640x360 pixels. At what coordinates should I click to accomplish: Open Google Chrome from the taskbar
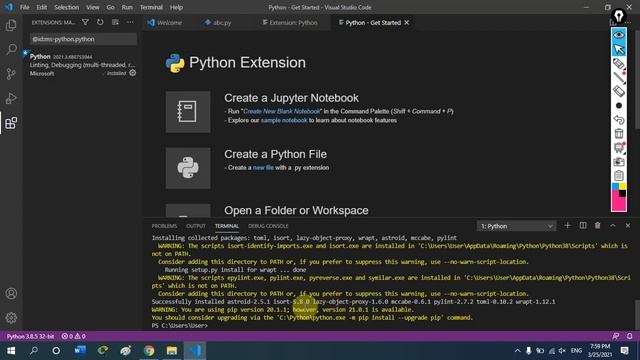click(149, 351)
